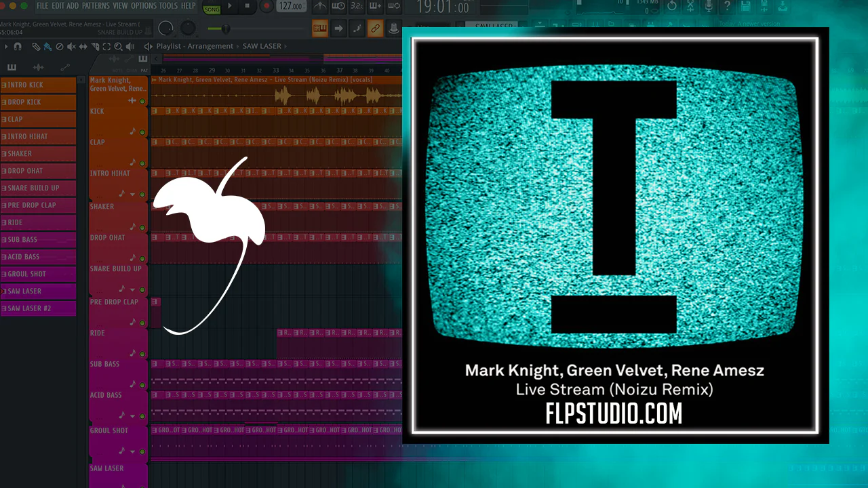This screenshot has height=488, width=868.
Task: Mute the SHAKER track with its green light
Action: 142,226
